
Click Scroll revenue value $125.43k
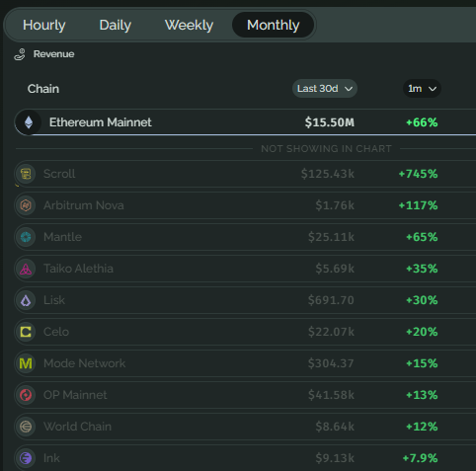coord(328,174)
